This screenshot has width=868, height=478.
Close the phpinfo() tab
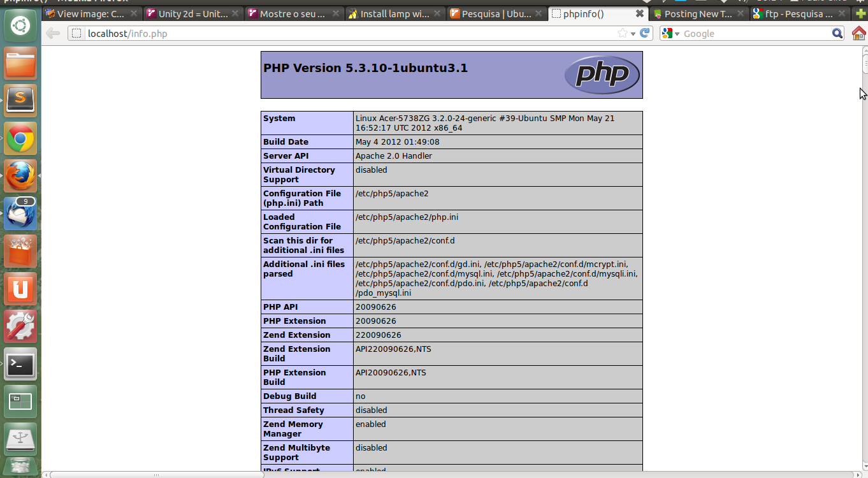(640, 13)
